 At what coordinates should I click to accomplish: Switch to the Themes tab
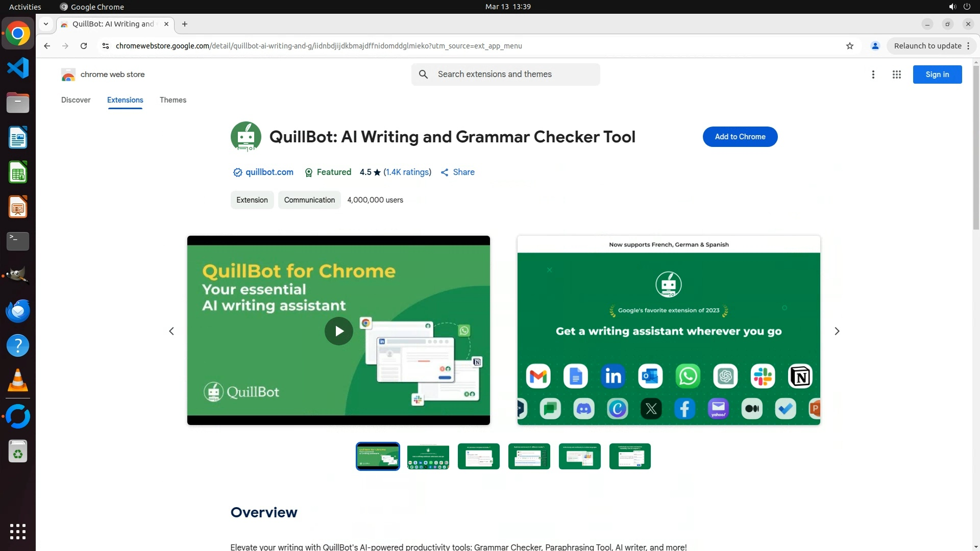pyautogui.click(x=173, y=100)
